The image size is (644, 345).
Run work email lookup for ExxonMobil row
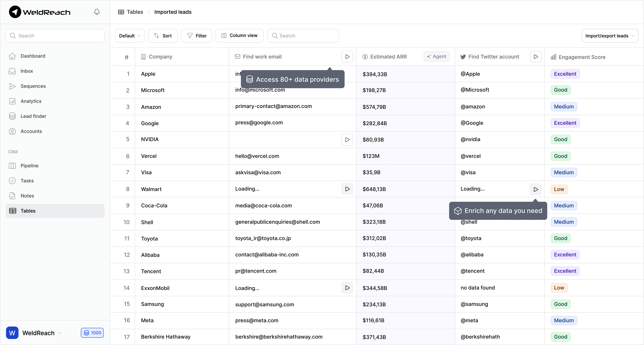coord(347,288)
